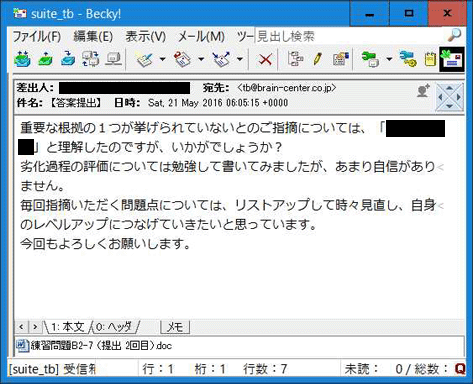Delete the message with red X icon
The height and width of the screenshot is (384, 473).
[265, 59]
